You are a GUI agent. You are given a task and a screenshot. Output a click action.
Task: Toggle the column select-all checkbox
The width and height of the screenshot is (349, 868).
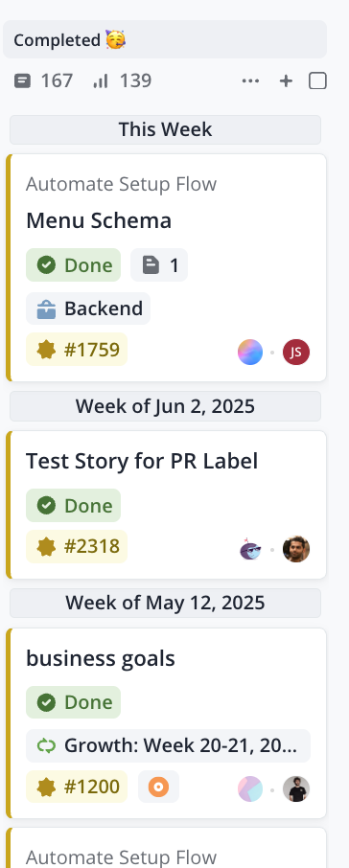(317, 81)
